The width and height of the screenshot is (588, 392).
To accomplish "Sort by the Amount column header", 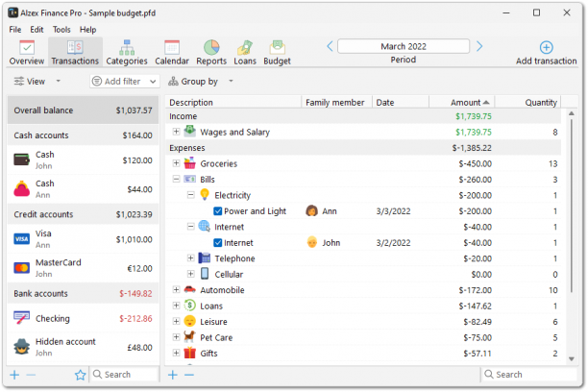I will point(461,102).
